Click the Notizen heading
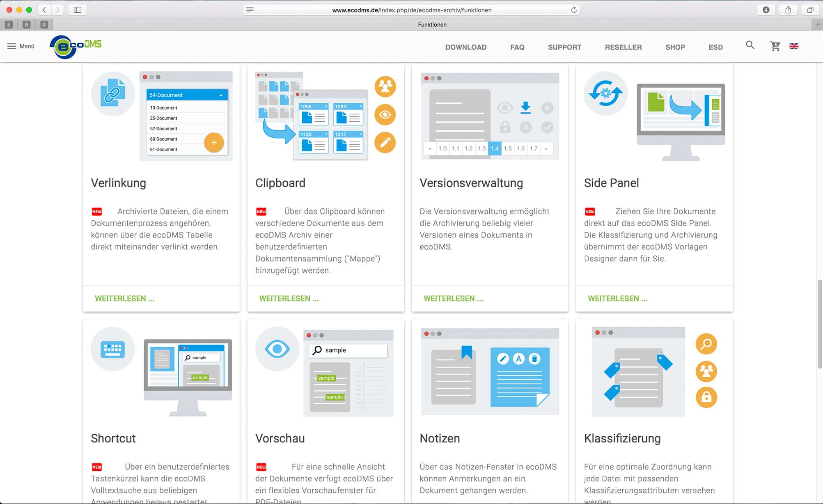 tap(440, 438)
